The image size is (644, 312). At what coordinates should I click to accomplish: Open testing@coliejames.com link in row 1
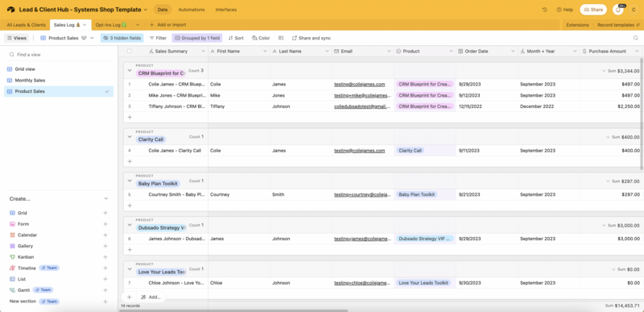[359, 85]
